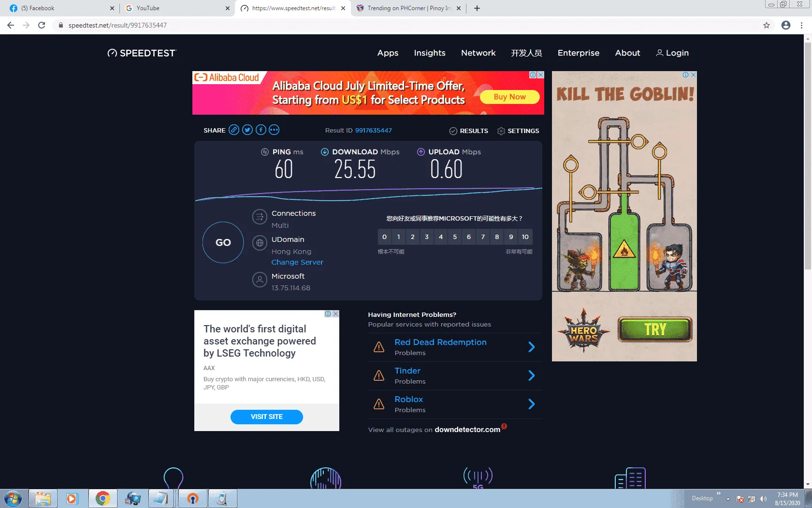Close the YouTube browser tab
Screen dimensions: 812x508
(x=228, y=8)
